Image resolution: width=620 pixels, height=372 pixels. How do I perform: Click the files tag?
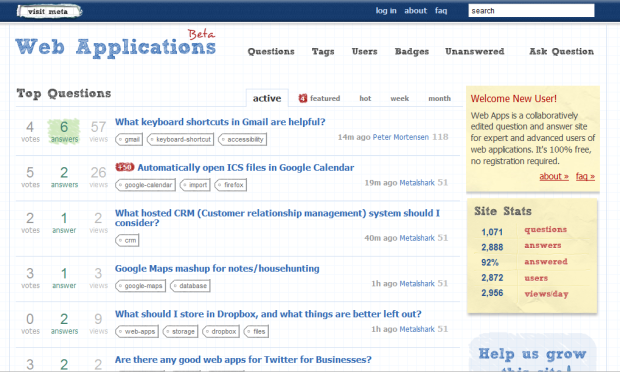click(x=256, y=331)
